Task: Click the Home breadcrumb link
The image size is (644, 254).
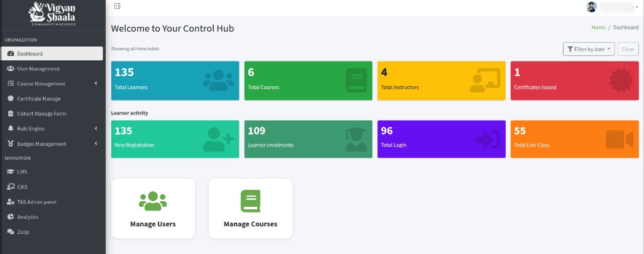Action: (x=599, y=28)
